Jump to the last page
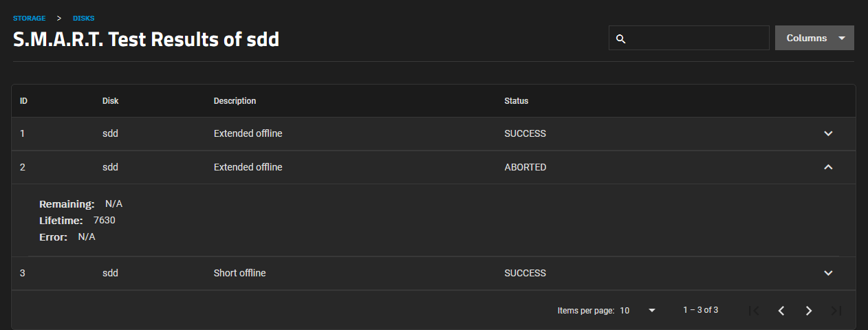 click(836, 311)
